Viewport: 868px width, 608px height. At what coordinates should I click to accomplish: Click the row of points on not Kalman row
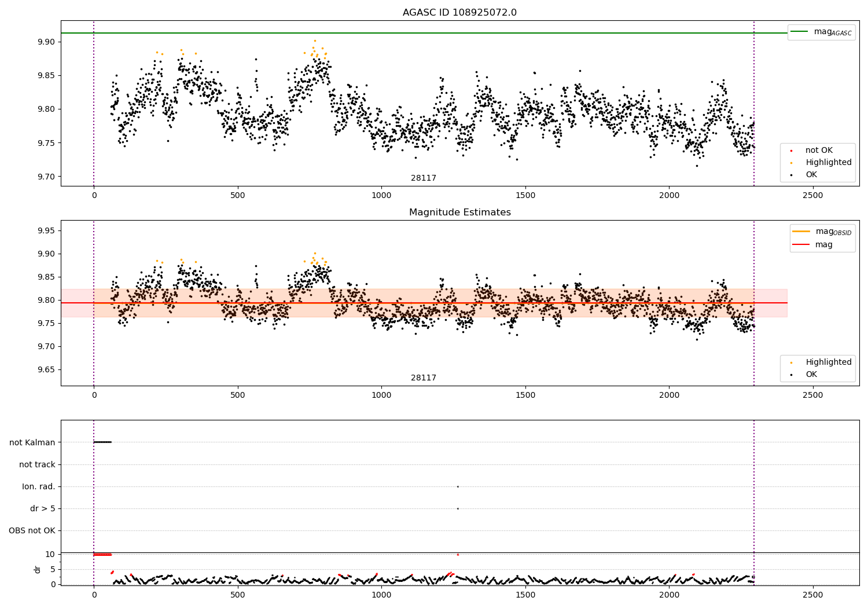coord(102,442)
